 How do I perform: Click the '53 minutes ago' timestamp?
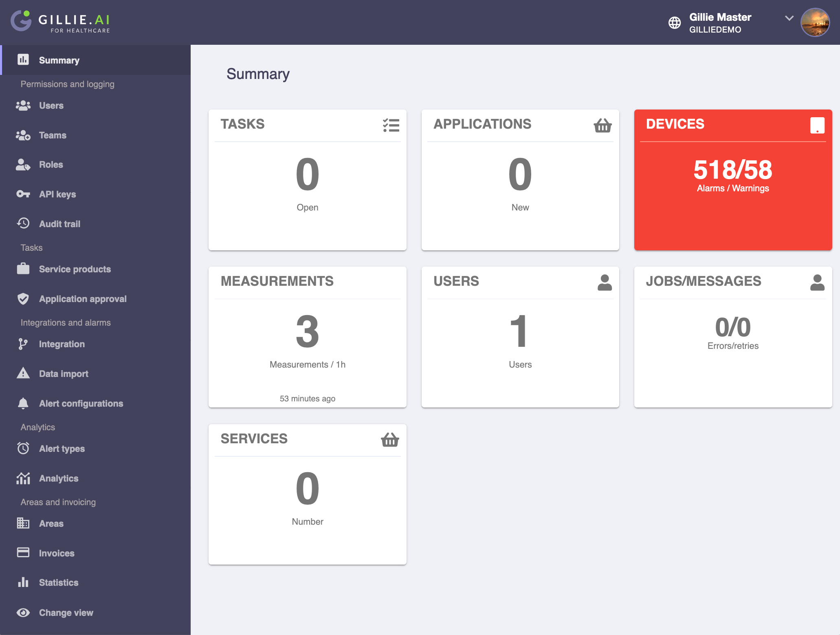308,399
